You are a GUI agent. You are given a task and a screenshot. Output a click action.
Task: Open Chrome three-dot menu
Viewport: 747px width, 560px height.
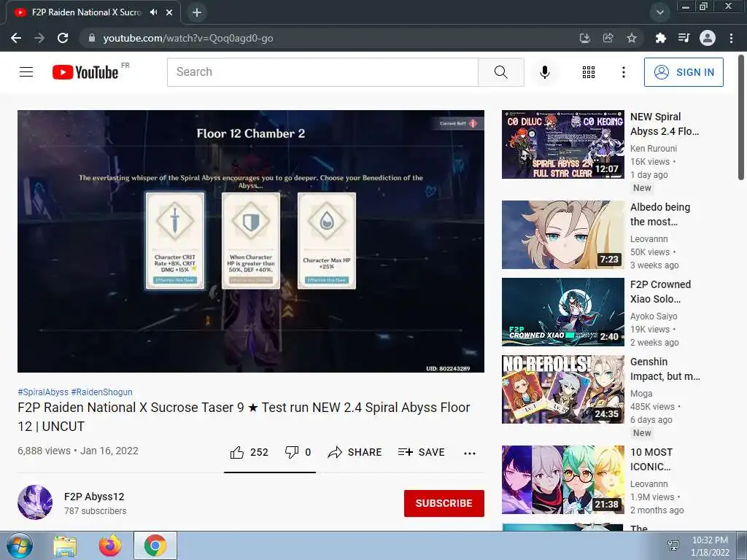731,38
